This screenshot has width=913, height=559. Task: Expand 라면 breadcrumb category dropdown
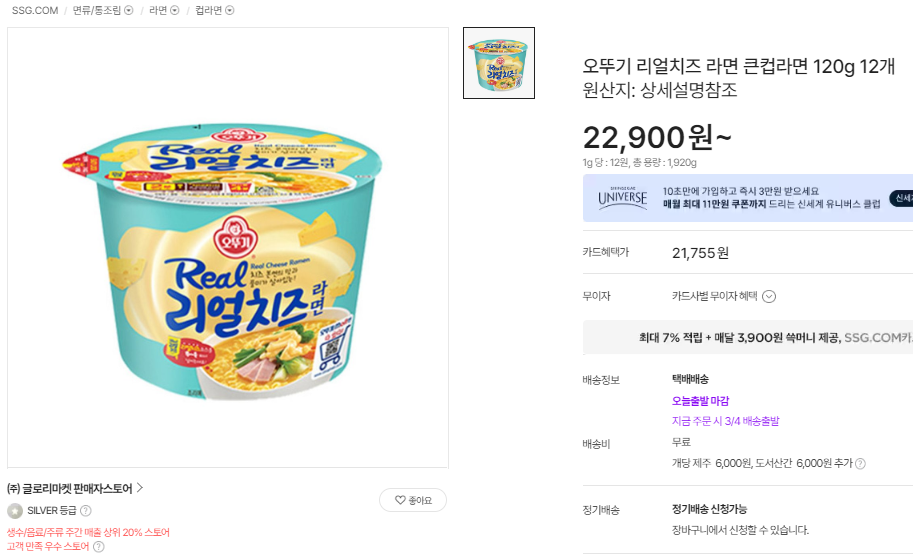175,11
